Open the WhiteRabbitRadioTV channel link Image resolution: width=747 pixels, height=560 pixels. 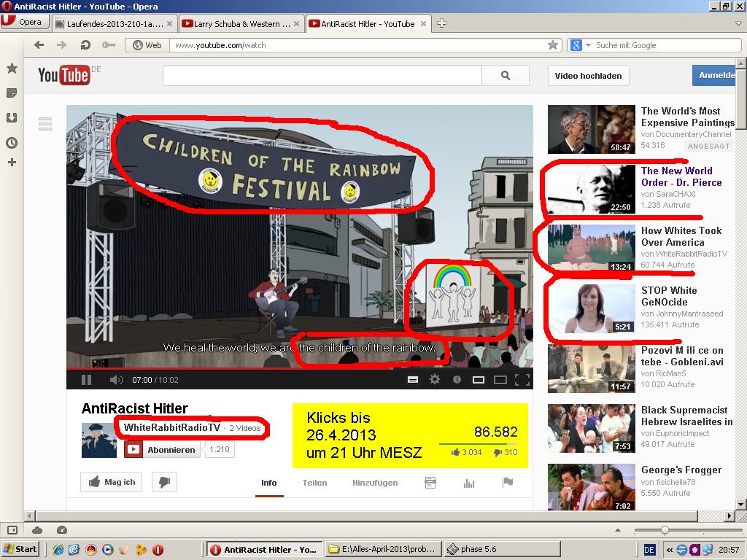[172, 427]
